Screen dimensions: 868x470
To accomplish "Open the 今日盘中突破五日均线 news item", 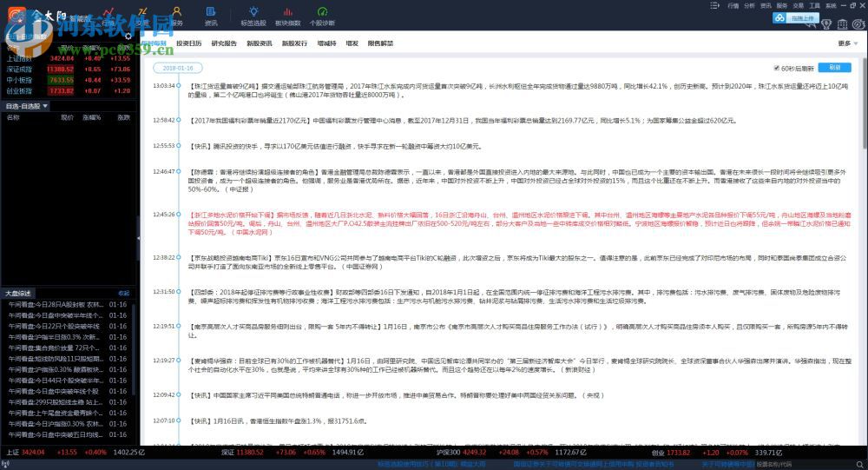I will pyautogui.click(x=67, y=434).
